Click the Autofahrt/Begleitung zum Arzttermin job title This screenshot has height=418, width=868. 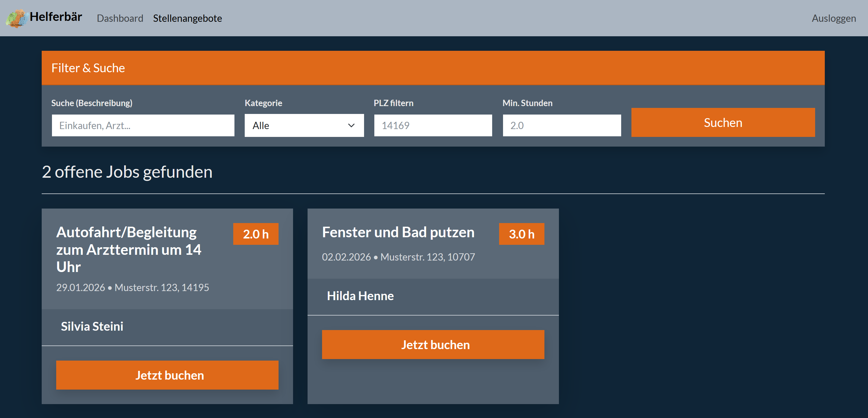(129, 249)
